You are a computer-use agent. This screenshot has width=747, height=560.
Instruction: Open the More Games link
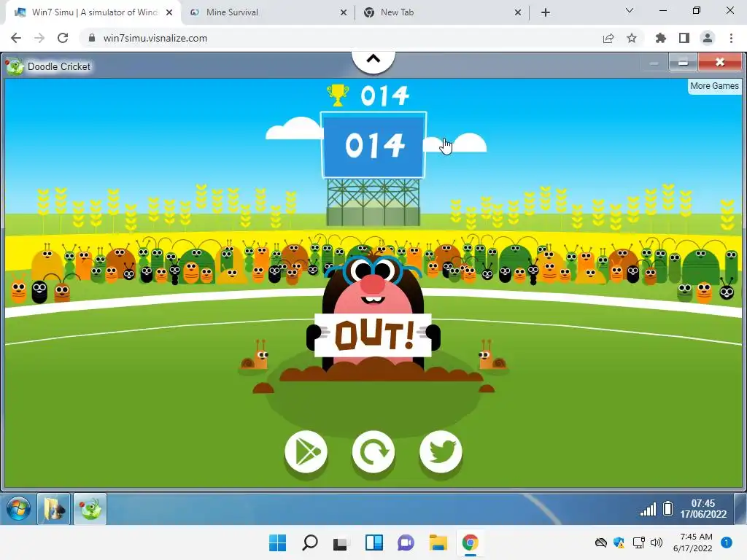coord(714,86)
